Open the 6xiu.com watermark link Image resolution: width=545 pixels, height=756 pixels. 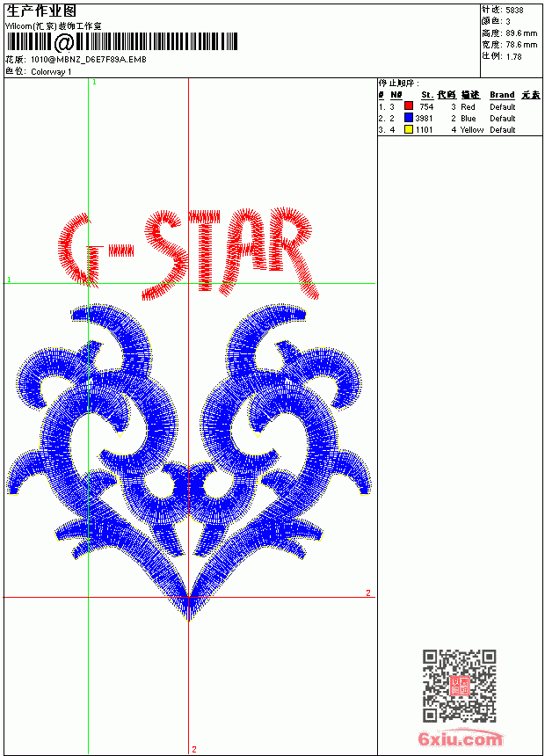click(460, 738)
